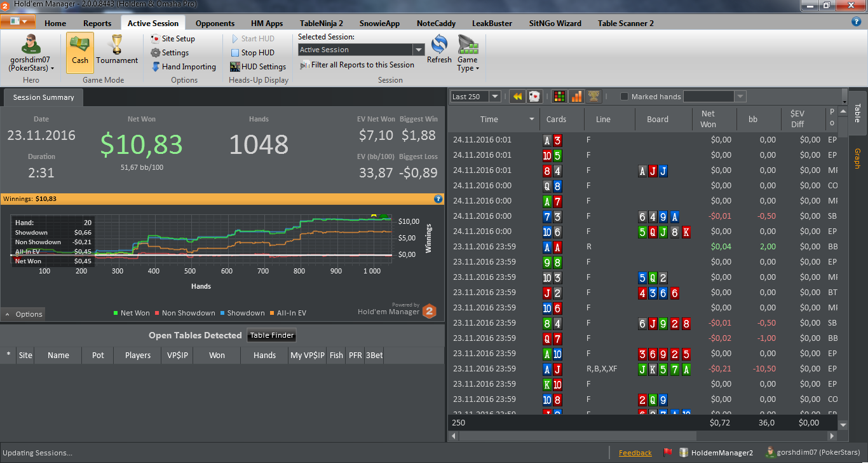The image size is (868, 463).
Task: Select the A A hand row cards
Action: [x=552, y=247]
